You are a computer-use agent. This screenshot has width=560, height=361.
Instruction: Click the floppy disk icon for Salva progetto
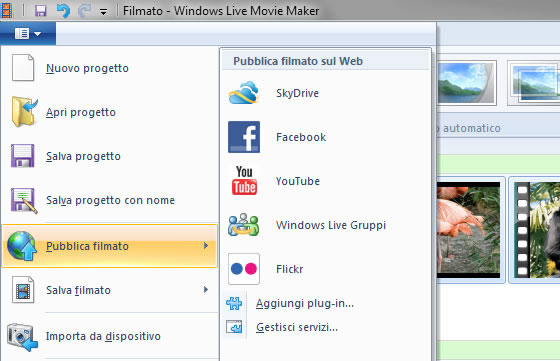22,156
